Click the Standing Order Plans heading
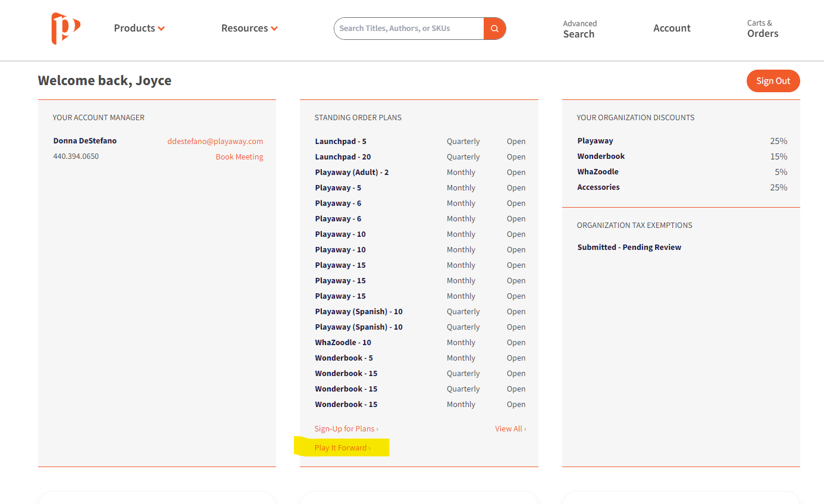 [358, 117]
